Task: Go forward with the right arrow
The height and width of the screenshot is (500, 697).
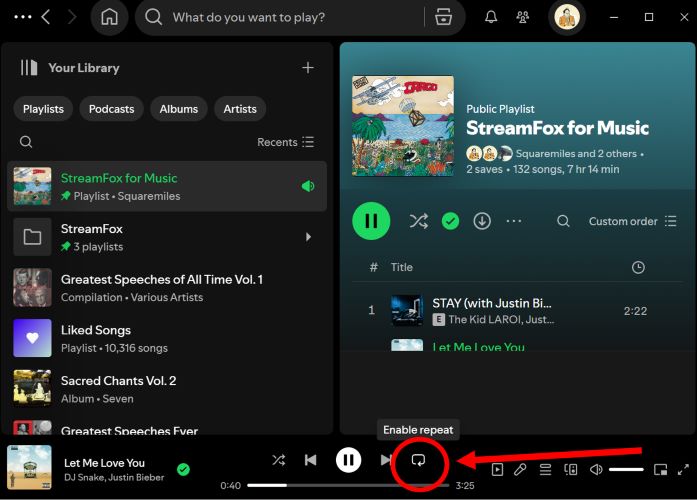Action: click(x=72, y=17)
